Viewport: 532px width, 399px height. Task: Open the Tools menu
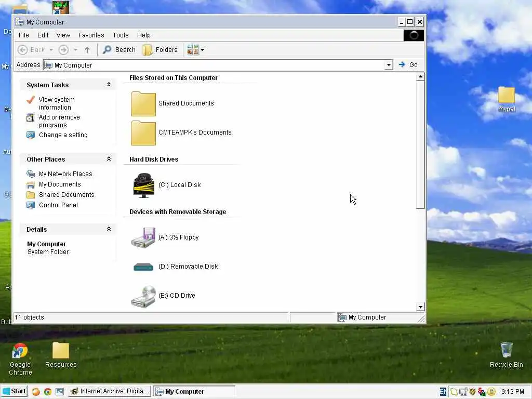121,35
